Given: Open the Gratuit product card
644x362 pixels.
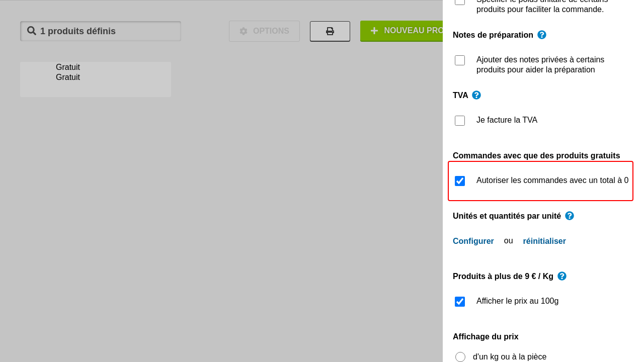Looking at the screenshot, I should [96, 79].
